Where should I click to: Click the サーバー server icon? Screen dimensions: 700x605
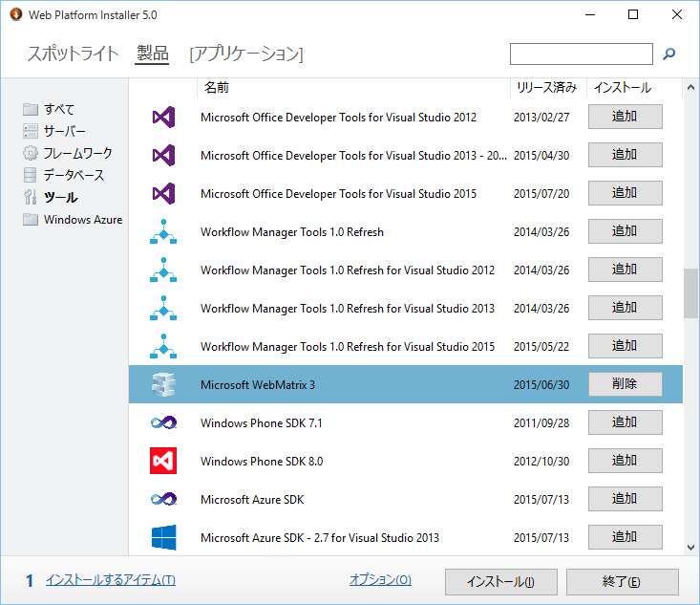[x=31, y=131]
